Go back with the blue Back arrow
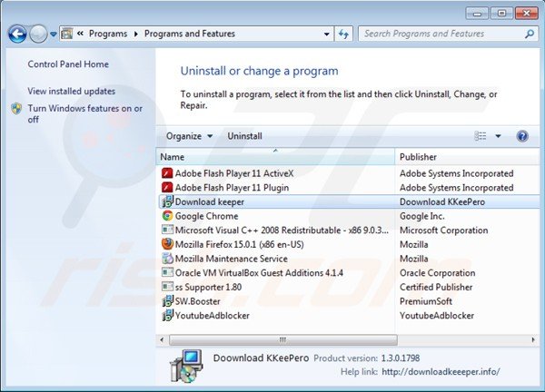 tap(17, 34)
